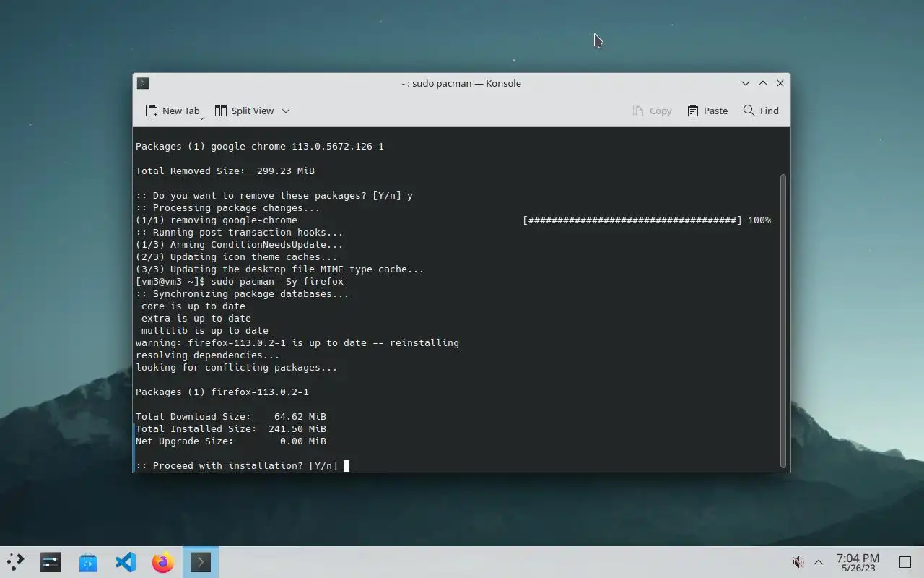Click 'warning: firefox-113.0.2-1 is up to date' line
This screenshot has height=578, width=924.
click(297, 342)
